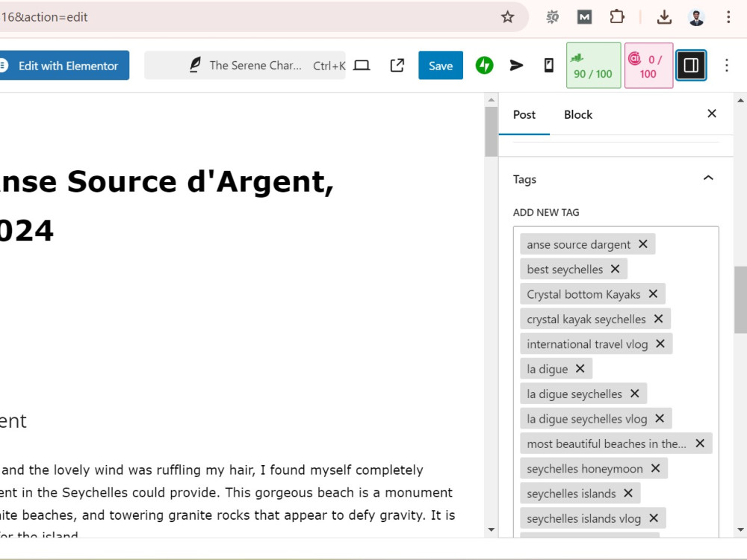Open the Chrome three-dot menu
Image resolution: width=747 pixels, height=560 pixels.
coord(728,17)
